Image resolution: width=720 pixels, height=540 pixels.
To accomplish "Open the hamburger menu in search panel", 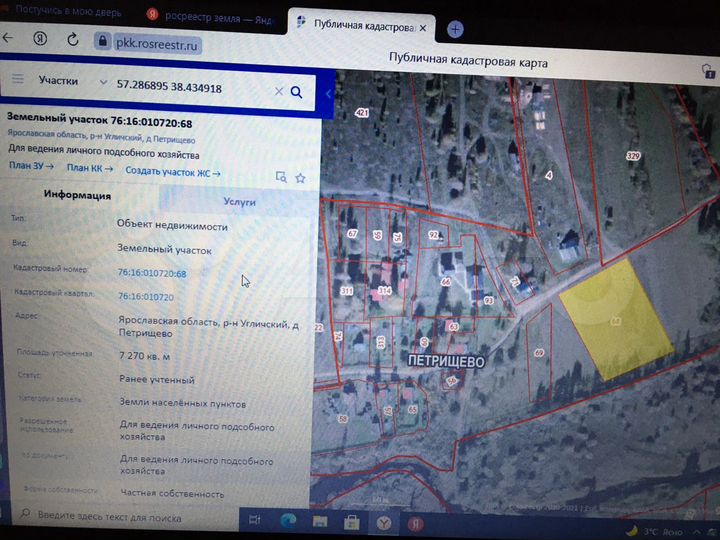I will tap(17, 78).
